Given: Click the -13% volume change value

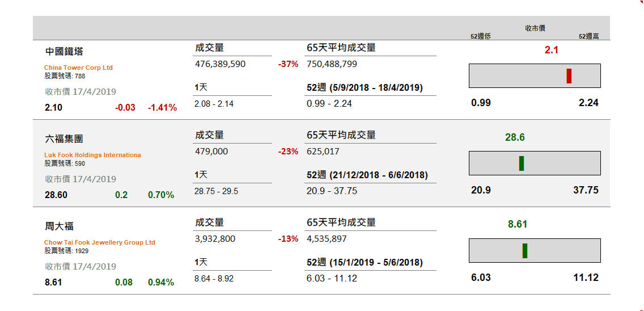Looking at the screenshot, I should point(288,238).
